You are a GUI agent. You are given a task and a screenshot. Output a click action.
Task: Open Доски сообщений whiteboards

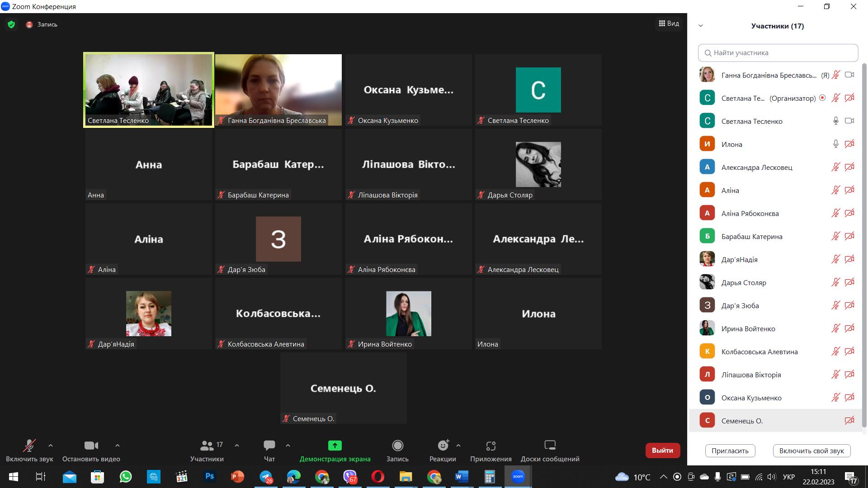click(550, 446)
